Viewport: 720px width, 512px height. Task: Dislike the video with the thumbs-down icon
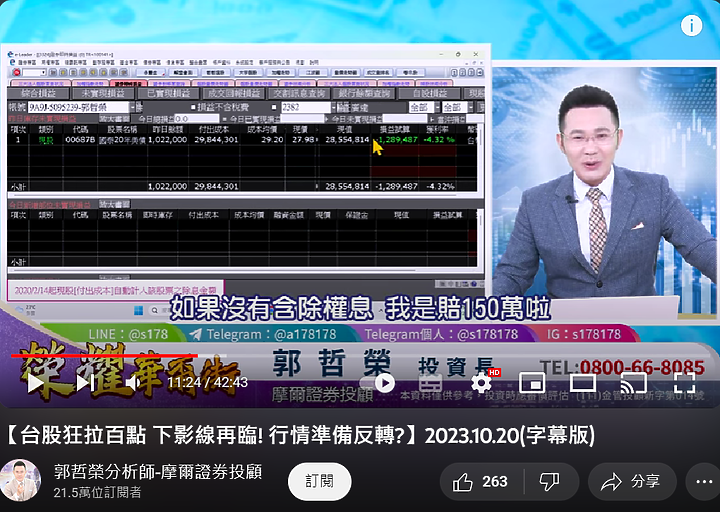[x=550, y=481]
